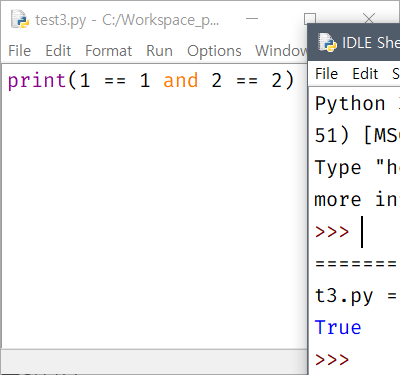
Task: Click the 'Type' help line in Shell
Action: (357, 167)
